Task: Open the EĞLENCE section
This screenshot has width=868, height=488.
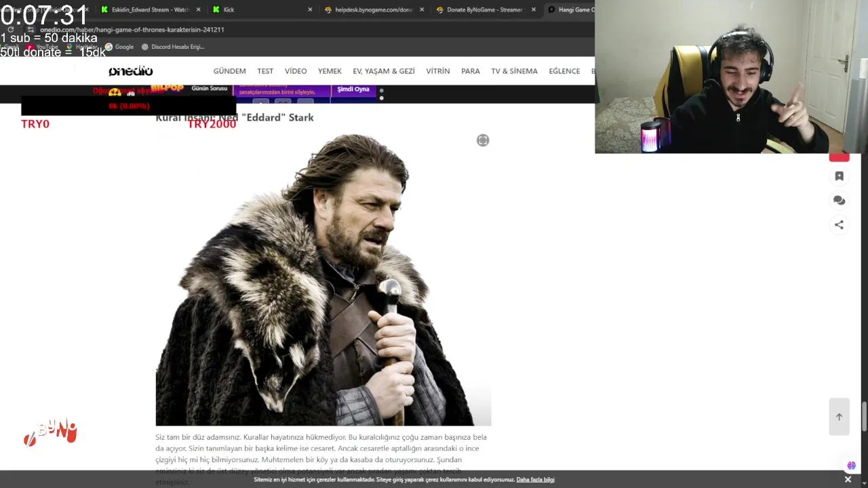Action: click(x=564, y=71)
